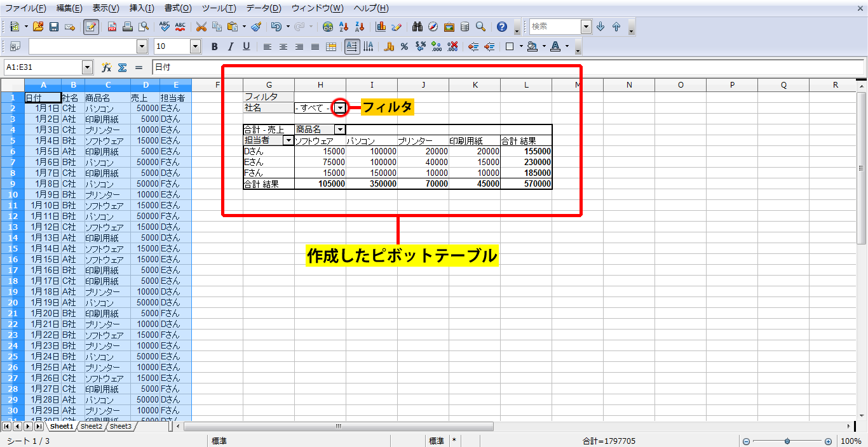Expand the font size dropdown
The height and width of the screenshot is (447, 868).
click(195, 46)
